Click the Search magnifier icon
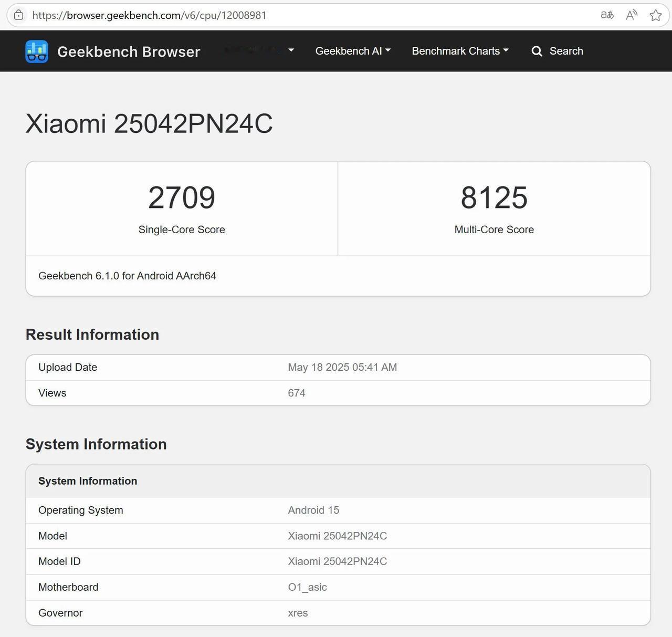The image size is (672, 637). 537,51
